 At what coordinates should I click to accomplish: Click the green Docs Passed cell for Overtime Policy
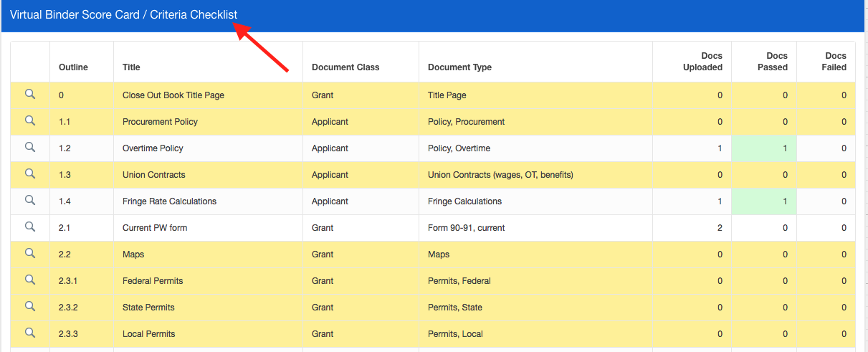763,148
